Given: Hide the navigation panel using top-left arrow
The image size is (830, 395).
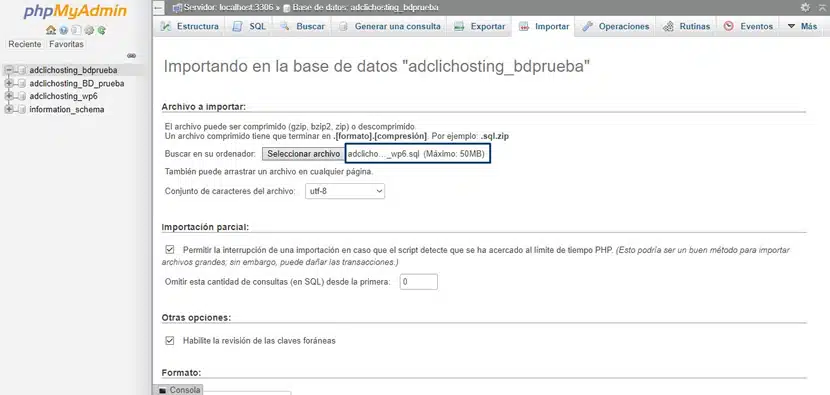Looking at the screenshot, I should click(158, 7).
